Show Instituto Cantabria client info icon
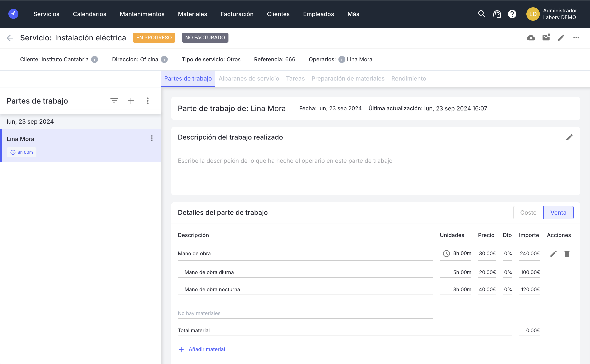 coord(95,59)
